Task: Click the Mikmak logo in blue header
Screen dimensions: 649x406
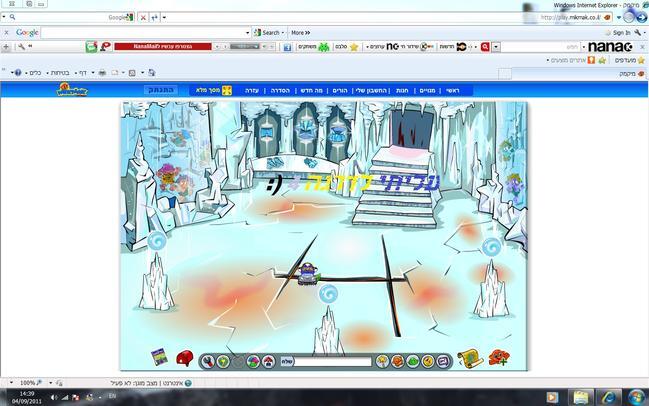Action: coord(72,89)
